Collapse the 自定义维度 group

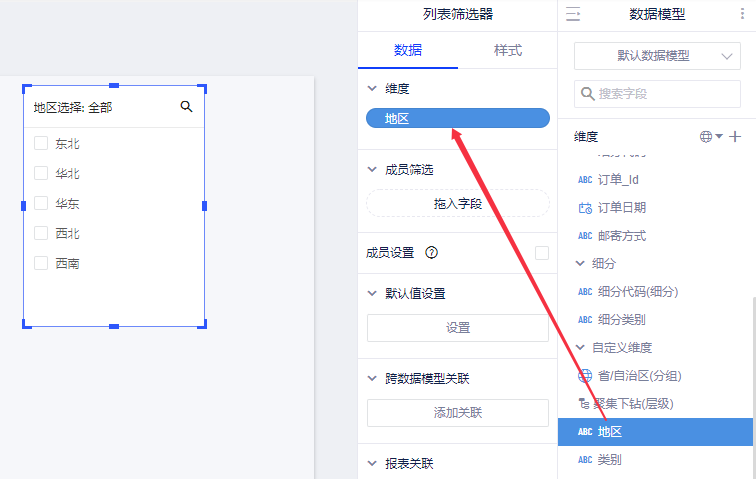point(581,348)
